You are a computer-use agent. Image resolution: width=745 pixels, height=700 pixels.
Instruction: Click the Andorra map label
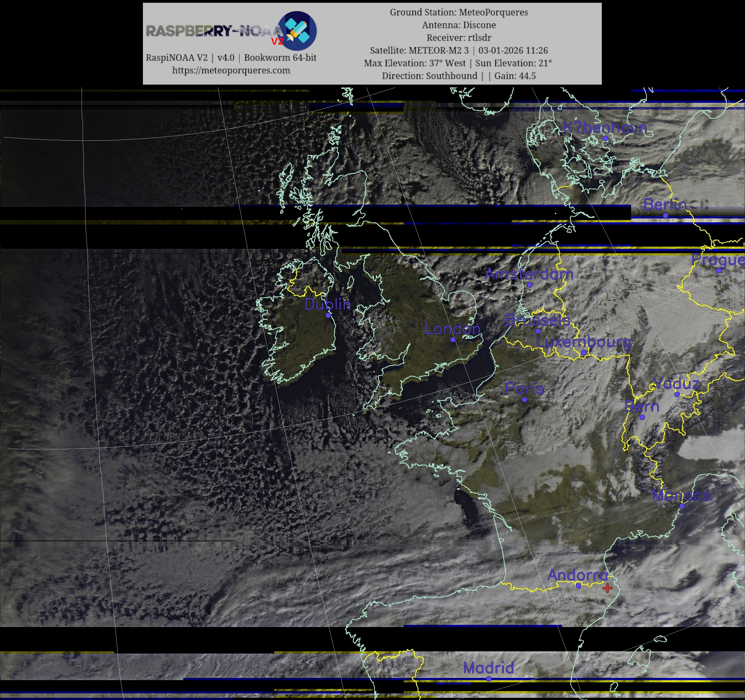point(577,575)
